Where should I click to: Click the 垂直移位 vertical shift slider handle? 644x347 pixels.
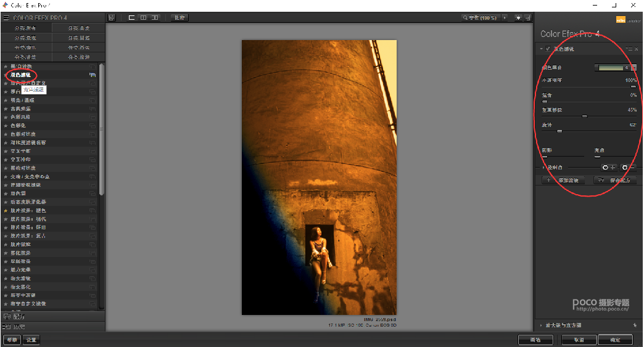pos(584,116)
